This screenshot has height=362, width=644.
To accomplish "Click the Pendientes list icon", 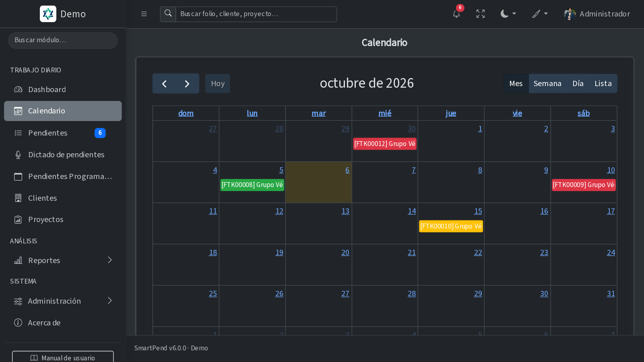I will [x=18, y=133].
